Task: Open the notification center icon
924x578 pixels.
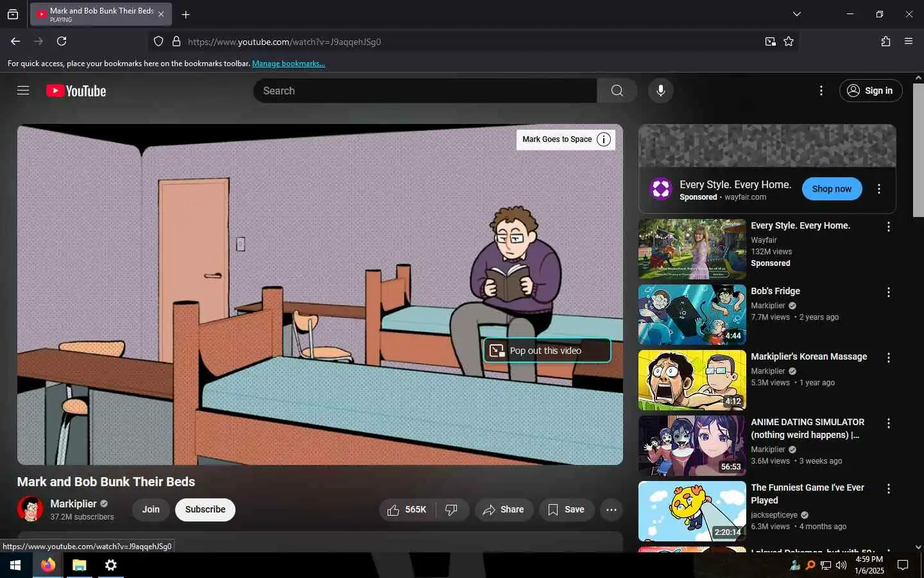Action: 903,565
